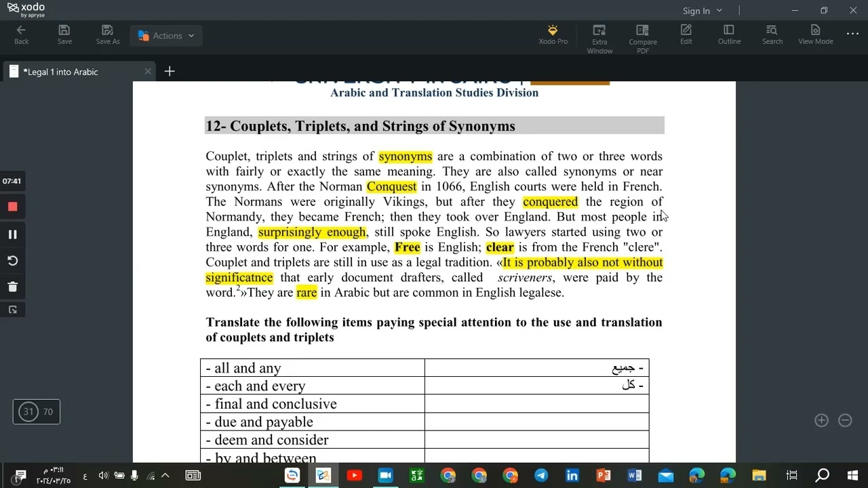Click Arabic translation cell جميع

[x=537, y=368]
